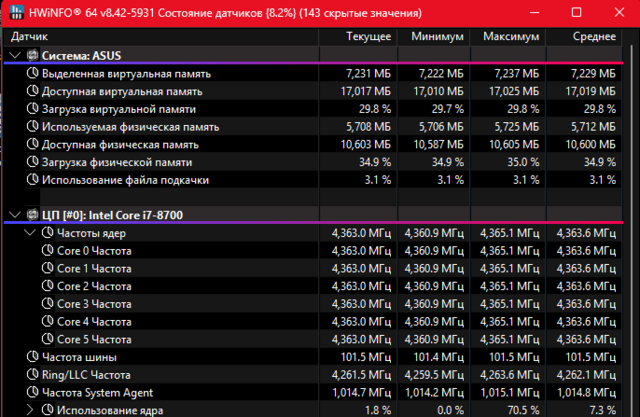Click clock icon beside Использование файла подкачки
Screen dimensions: 640x417
(x=32, y=180)
